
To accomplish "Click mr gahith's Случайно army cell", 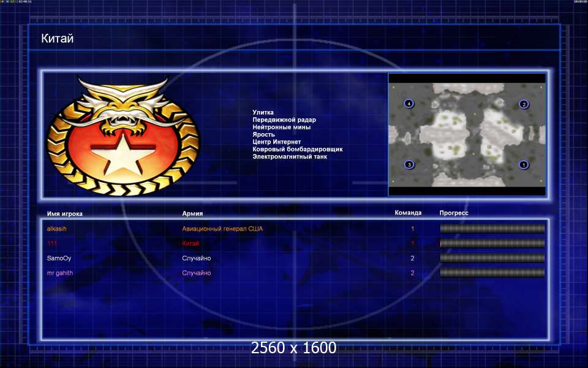I will coord(197,273).
